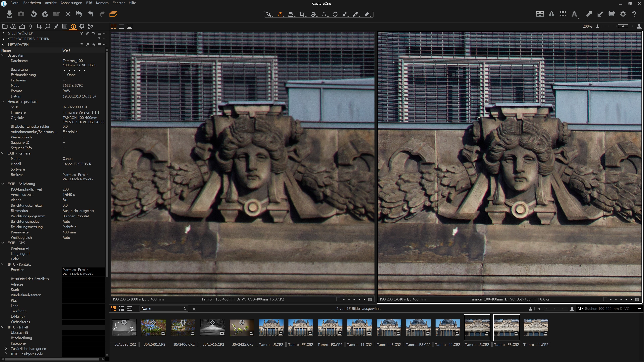Click the Delete X icon in toolbar

tap(68, 14)
